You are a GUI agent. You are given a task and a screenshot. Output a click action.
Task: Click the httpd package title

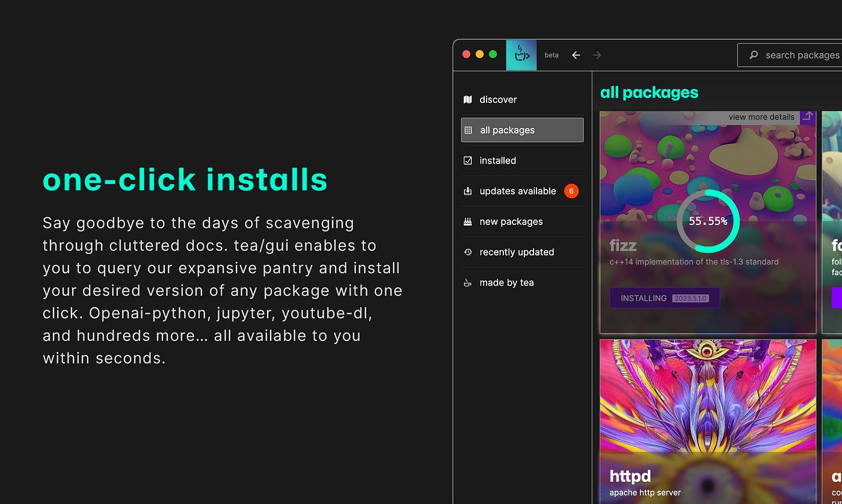pyautogui.click(x=630, y=476)
